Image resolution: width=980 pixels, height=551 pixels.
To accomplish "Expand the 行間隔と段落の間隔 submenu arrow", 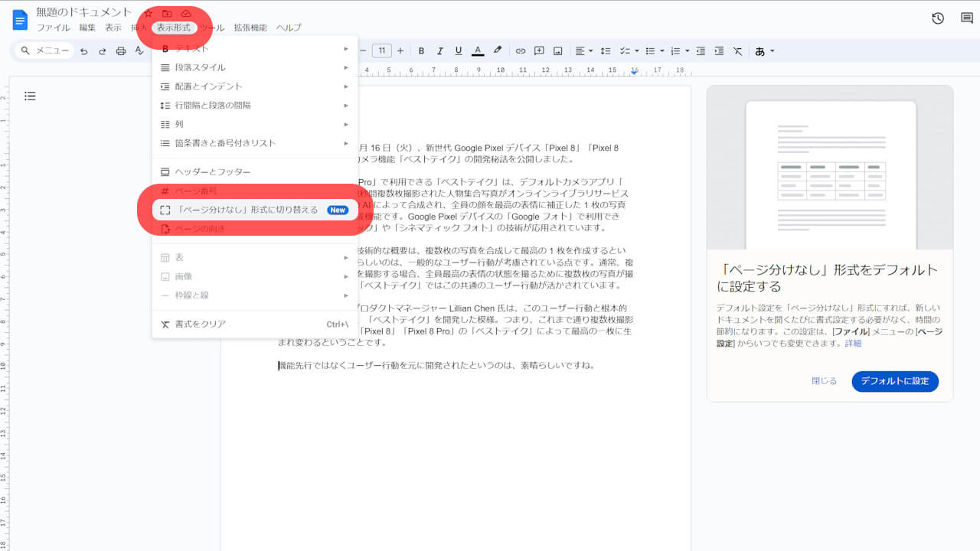I will pos(346,105).
